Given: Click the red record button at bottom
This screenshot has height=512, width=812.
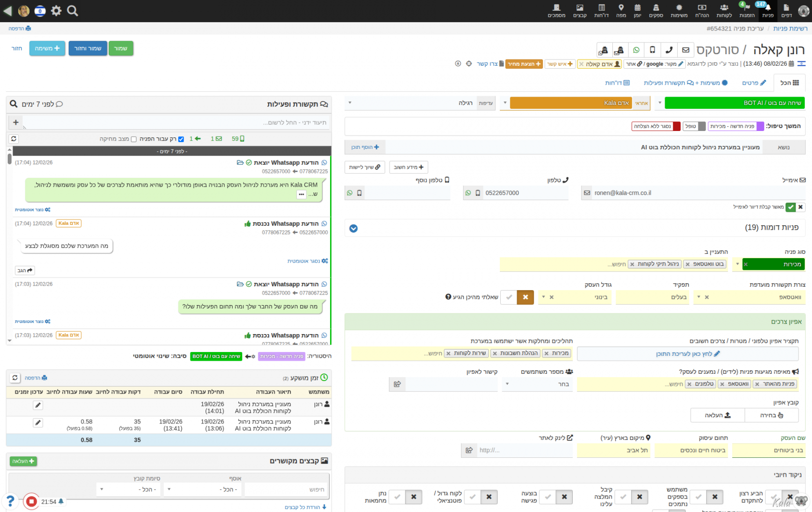Looking at the screenshot, I should [31, 501].
